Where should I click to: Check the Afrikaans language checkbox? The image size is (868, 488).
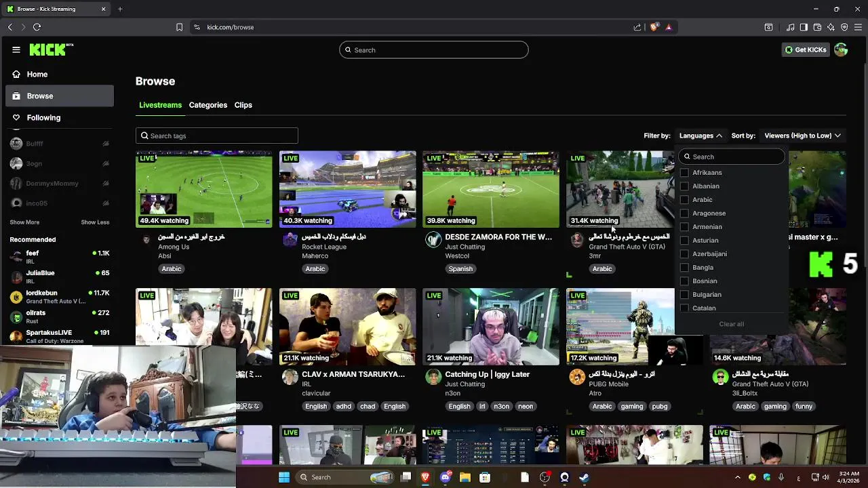click(x=684, y=173)
